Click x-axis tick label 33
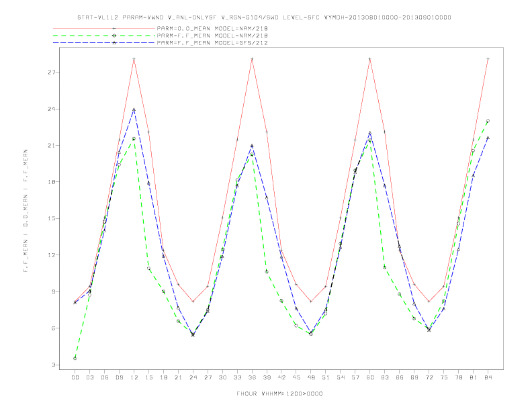Screen dimensions: 532x411 click(x=237, y=377)
